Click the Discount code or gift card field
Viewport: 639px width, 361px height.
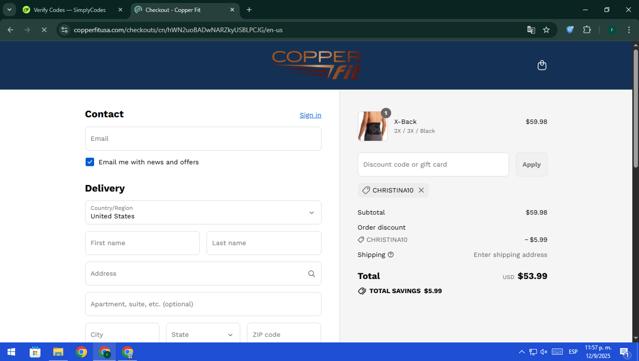pos(433,165)
